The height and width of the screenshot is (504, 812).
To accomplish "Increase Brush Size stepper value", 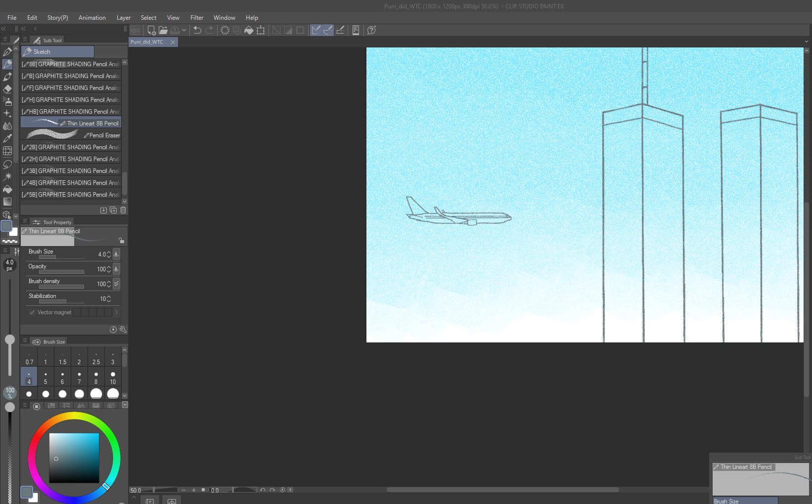I will tap(109, 252).
